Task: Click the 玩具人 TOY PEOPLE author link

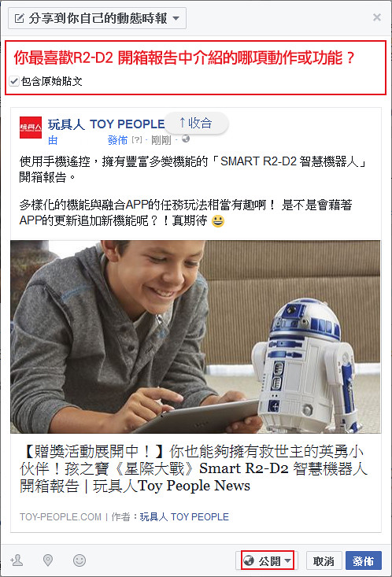Action: pyautogui.click(x=184, y=516)
